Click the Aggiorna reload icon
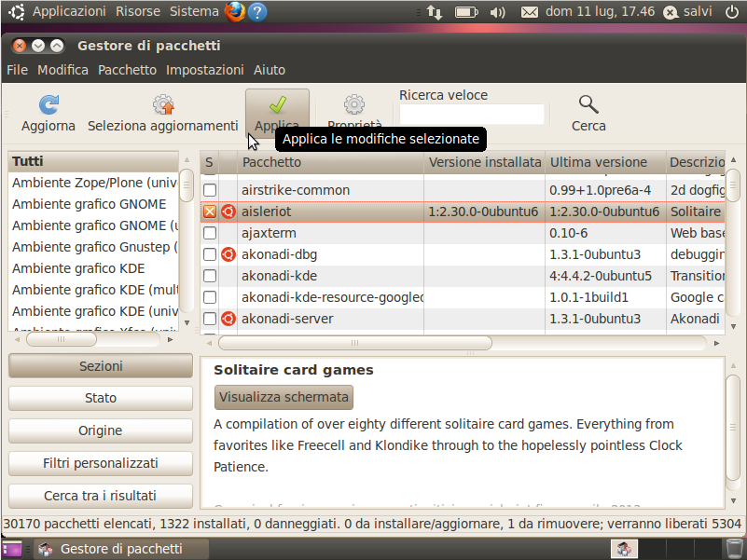Viewport: 747px width, 560px height. pyautogui.click(x=48, y=104)
